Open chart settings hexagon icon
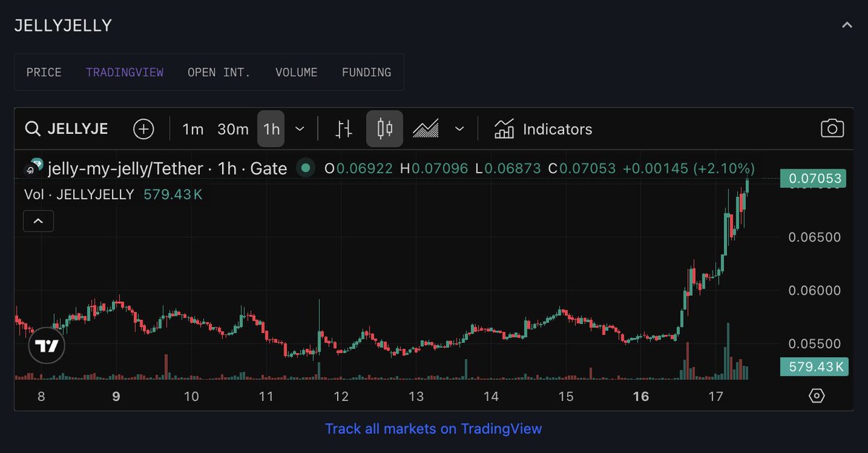 pos(816,396)
